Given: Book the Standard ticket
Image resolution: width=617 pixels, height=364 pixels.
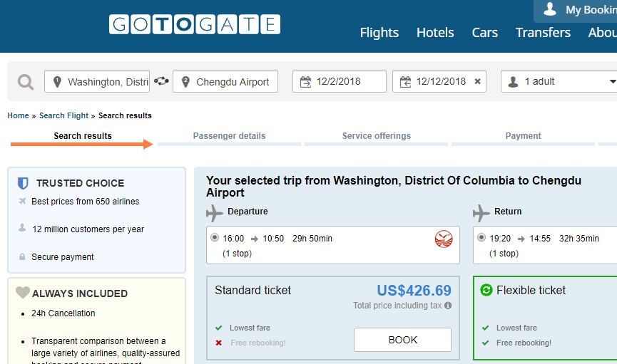Looking at the screenshot, I should point(402,340).
